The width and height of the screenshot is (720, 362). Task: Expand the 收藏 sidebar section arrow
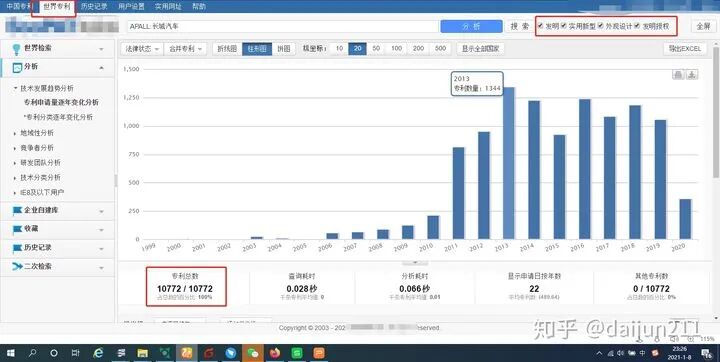coord(101,230)
